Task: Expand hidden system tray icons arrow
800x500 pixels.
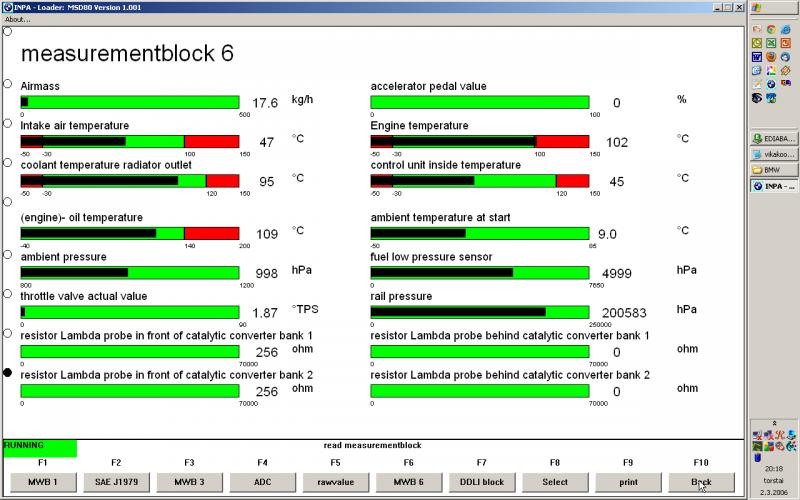Action: coord(774,424)
